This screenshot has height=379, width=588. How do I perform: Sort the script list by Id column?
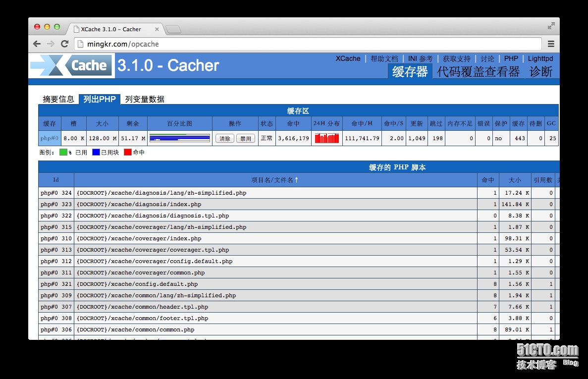(x=56, y=180)
